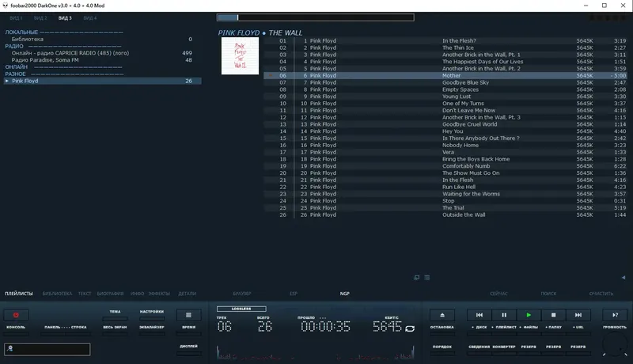This screenshot has width=633, height=364.
Task: Open the БИОГРАФИЯ tab
Action: 110,294
